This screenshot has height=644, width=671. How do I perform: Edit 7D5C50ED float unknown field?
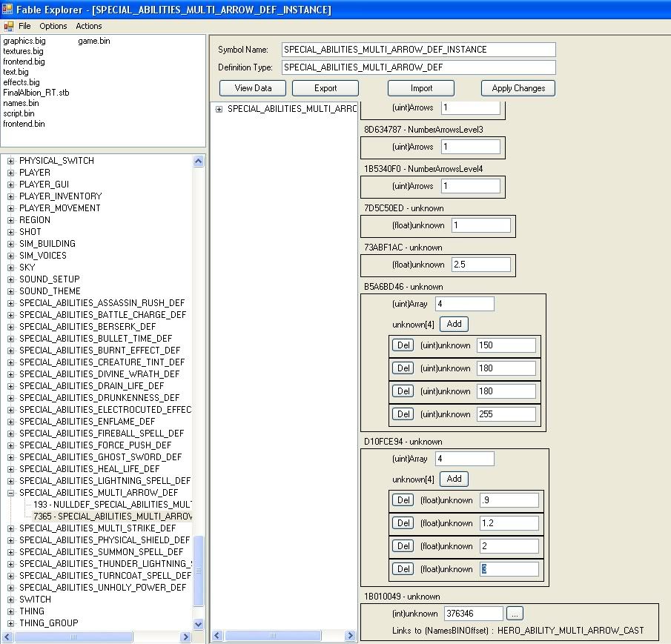pos(481,225)
